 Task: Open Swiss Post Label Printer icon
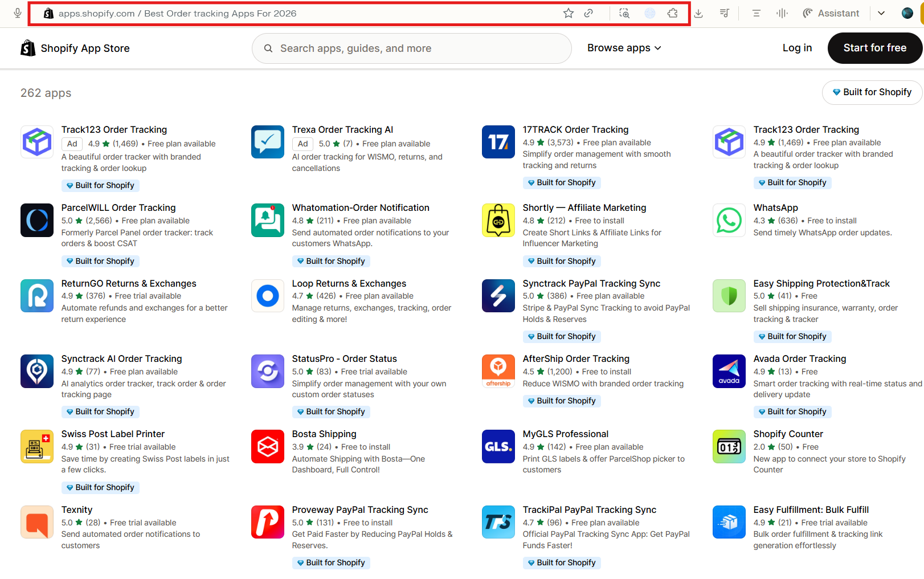click(x=37, y=446)
